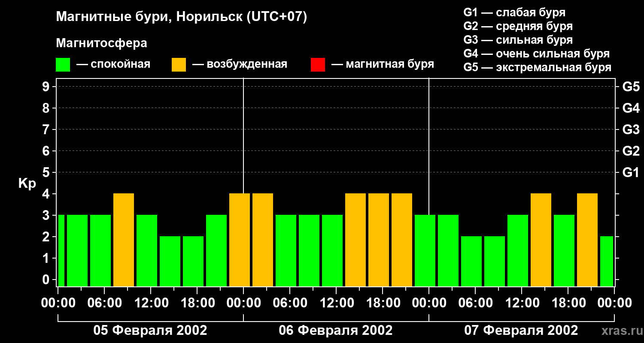This screenshot has height=343, width=644.
Task: Click the orange bar at 20:00, 06 Февраля
Action: (x=402, y=240)
